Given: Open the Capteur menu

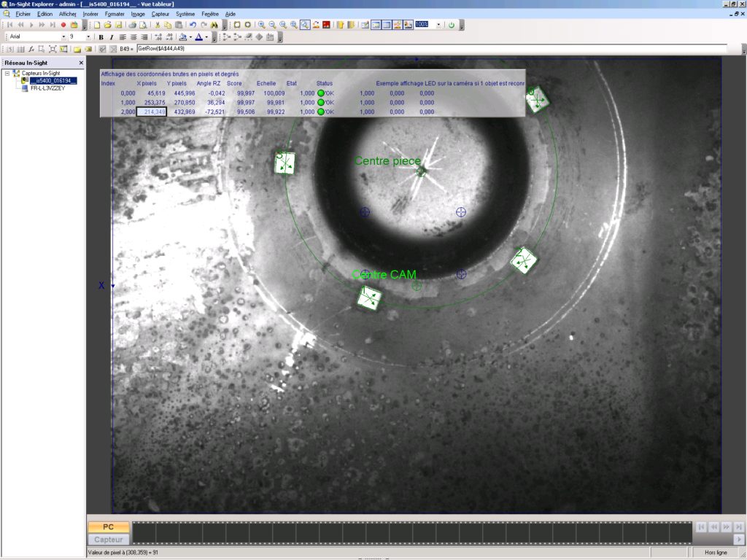Looking at the screenshot, I should click(x=160, y=14).
